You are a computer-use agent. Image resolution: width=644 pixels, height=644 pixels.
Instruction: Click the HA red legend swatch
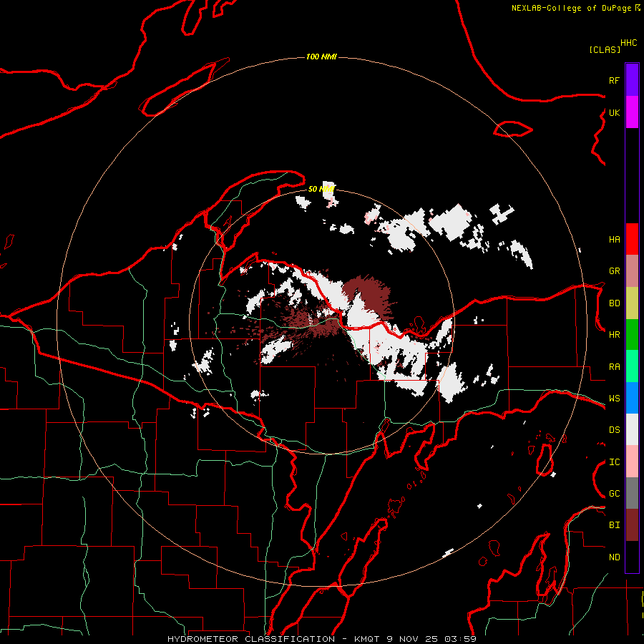point(632,239)
